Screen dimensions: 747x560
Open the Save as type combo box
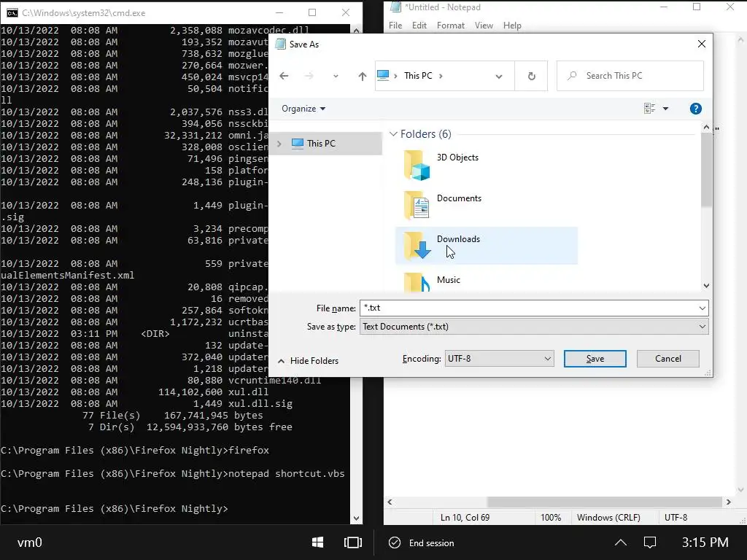533,327
